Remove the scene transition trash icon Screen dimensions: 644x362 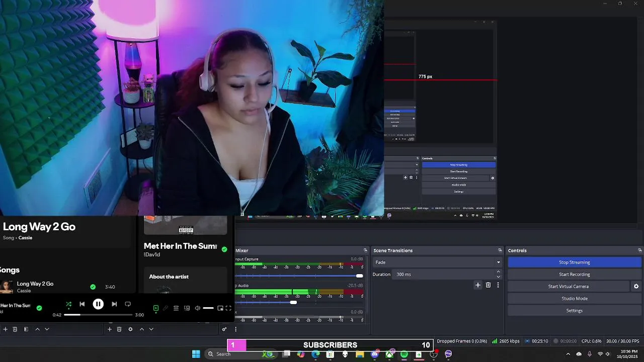[488, 285]
